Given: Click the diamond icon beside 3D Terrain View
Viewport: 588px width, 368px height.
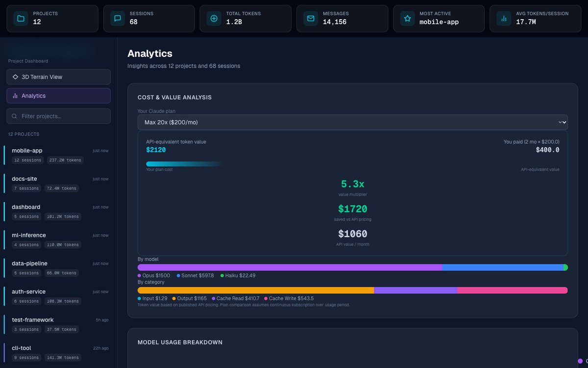Looking at the screenshot, I should (x=15, y=77).
